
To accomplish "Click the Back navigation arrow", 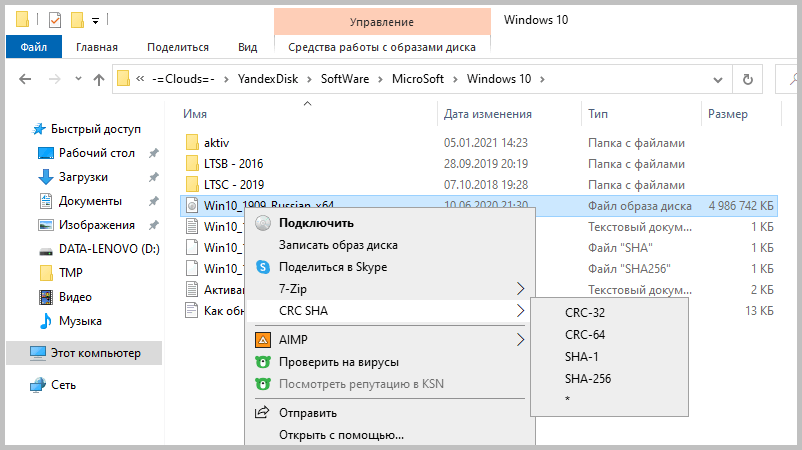I will tap(25, 79).
